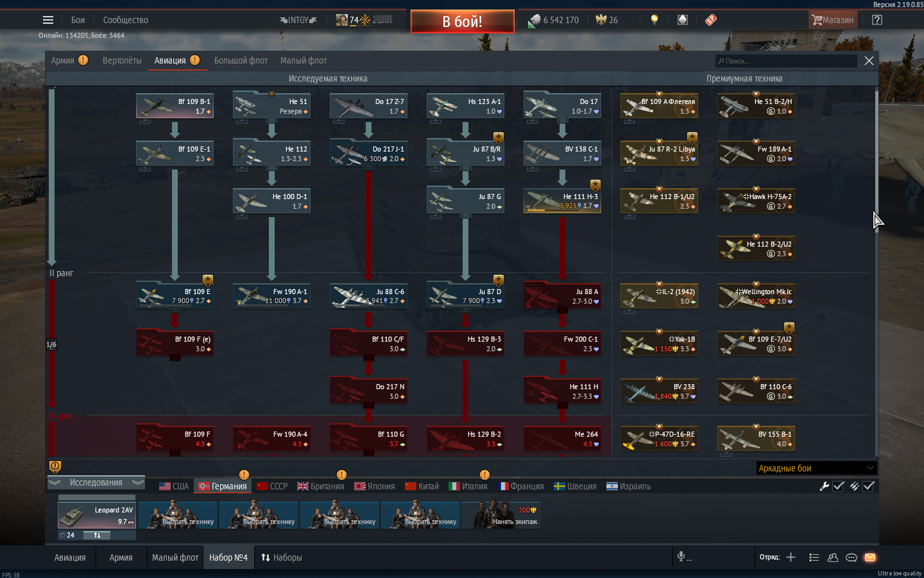
Task: Select the СССР nation tab
Action: (272, 486)
